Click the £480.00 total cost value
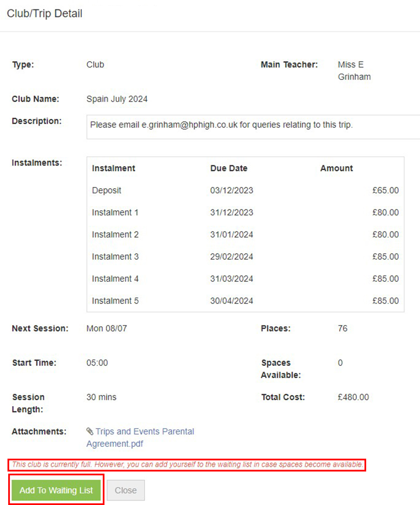 tap(353, 397)
